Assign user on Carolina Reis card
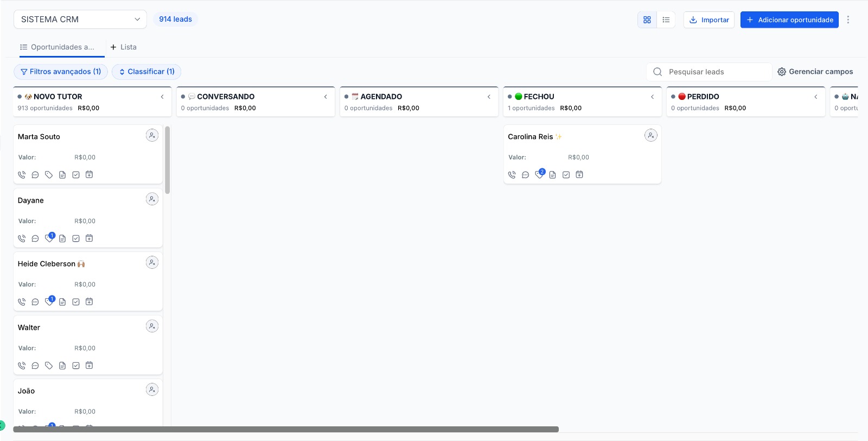Image resolution: width=868 pixels, height=441 pixels. tap(651, 135)
